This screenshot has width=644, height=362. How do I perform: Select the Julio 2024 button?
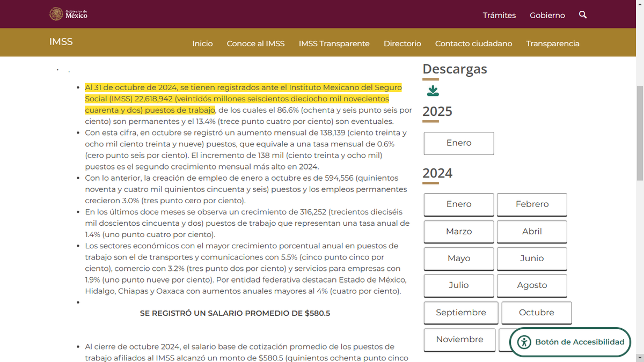click(x=459, y=285)
